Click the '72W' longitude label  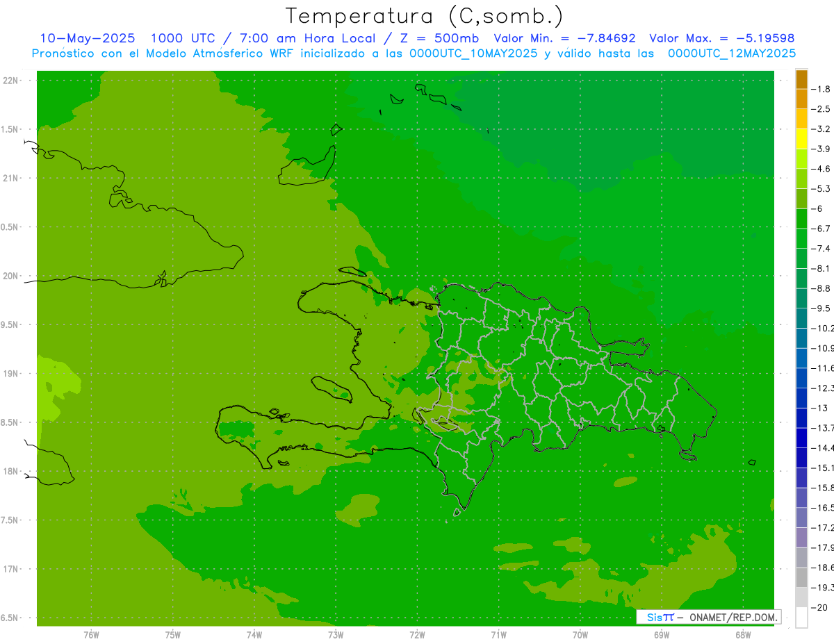coord(417,635)
